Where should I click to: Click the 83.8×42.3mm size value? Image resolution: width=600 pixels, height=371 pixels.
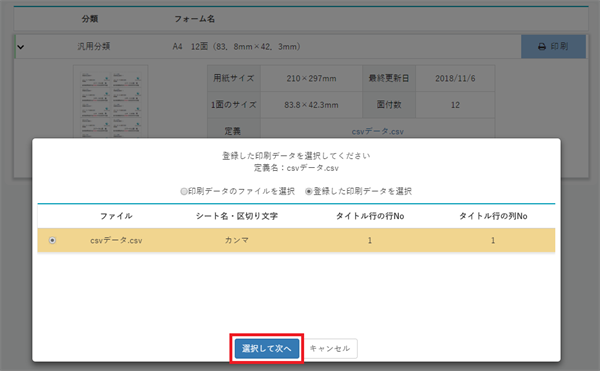311,105
